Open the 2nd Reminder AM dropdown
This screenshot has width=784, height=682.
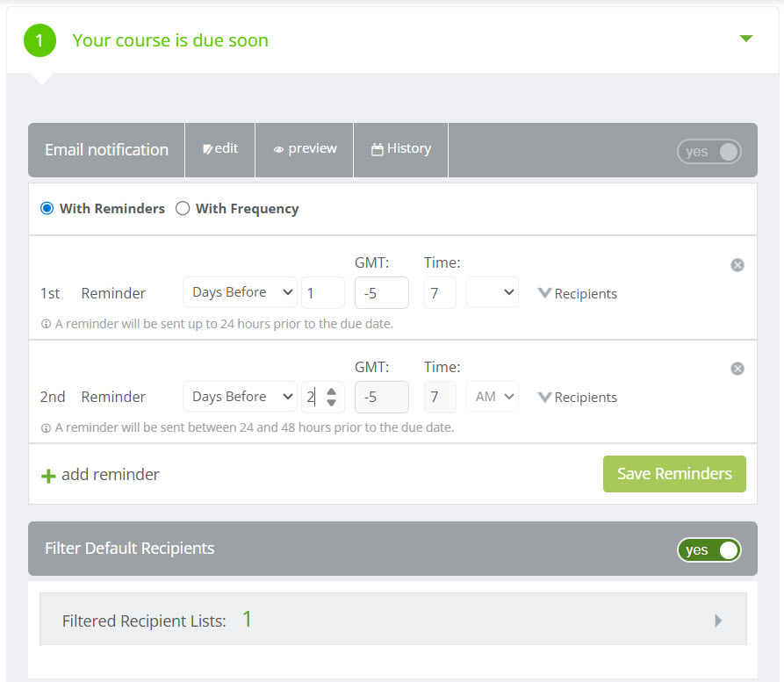pyautogui.click(x=493, y=397)
